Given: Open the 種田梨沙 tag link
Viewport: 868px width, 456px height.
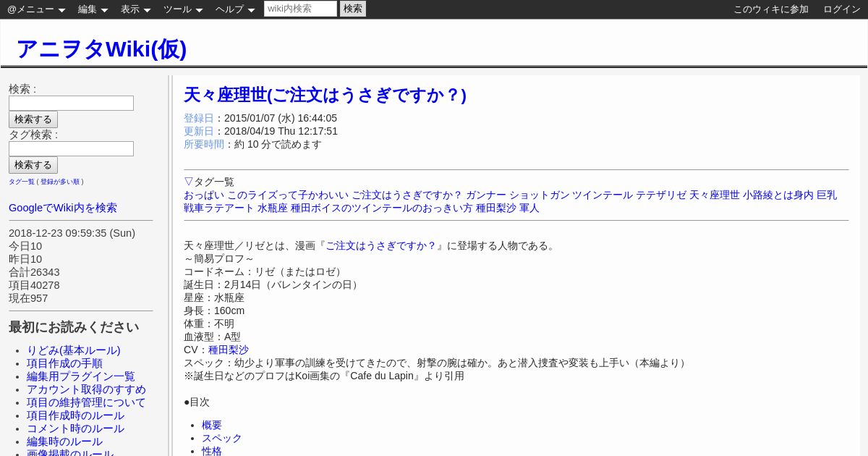Looking at the screenshot, I should [x=496, y=208].
